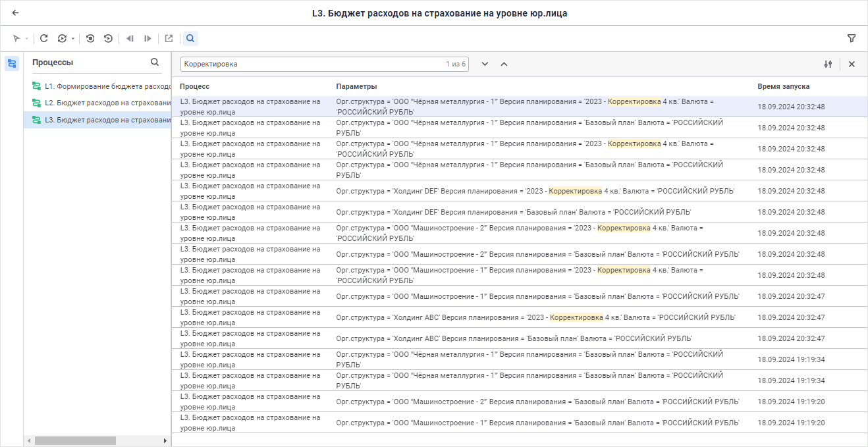Open the cursor tool dropdown
This screenshot has width=868, height=447.
pos(26,39)
